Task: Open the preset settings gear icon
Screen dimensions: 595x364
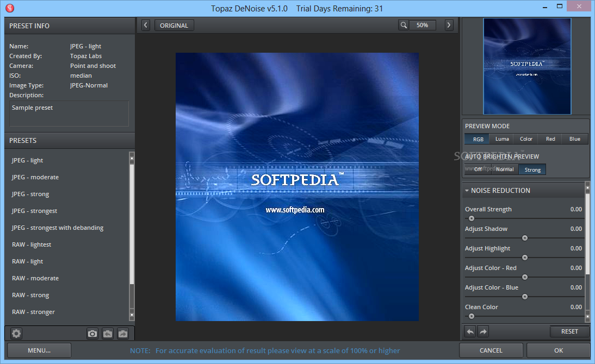Action: 16,334
